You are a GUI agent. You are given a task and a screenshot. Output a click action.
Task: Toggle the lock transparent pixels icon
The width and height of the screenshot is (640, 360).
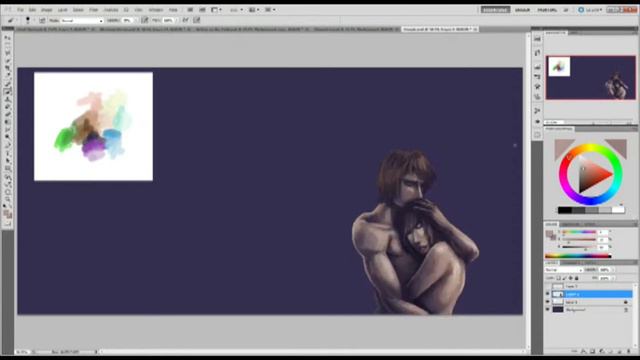559,278
